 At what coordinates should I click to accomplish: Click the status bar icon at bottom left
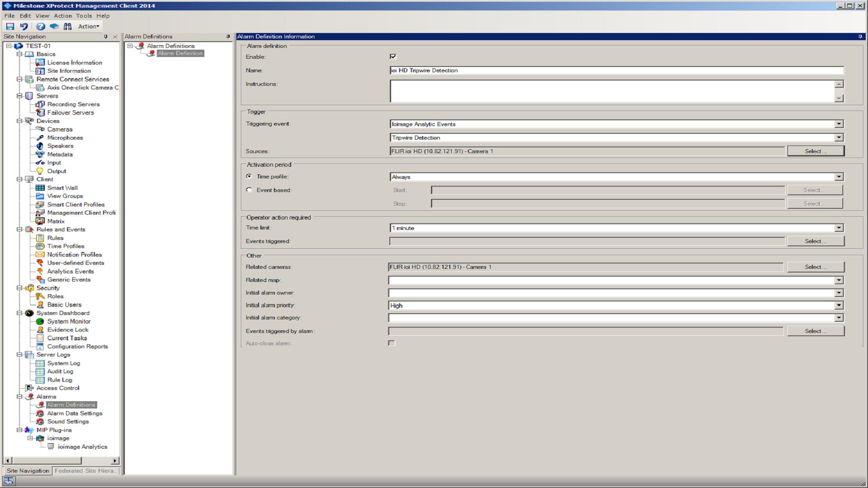pos(9,482)
